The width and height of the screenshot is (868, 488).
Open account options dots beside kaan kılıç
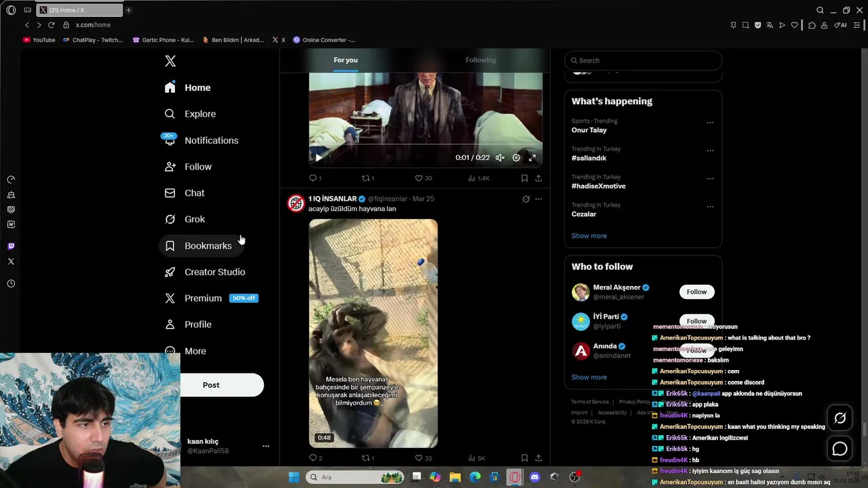(266, 446)
